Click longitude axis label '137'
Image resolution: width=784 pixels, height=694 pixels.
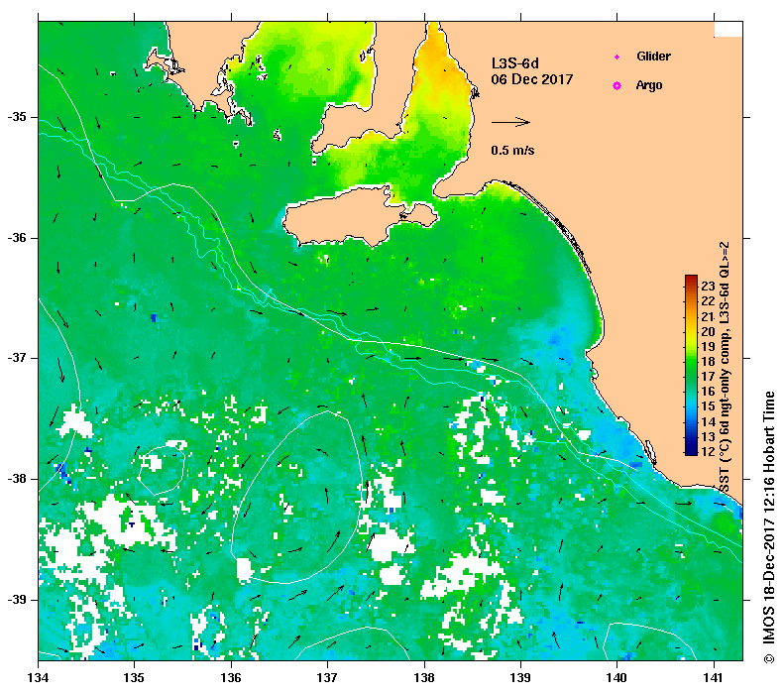(x=327, y=678)
